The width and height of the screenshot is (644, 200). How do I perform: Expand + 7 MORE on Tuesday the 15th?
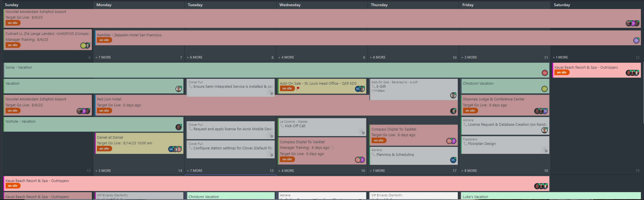click(x=195, y=171)
